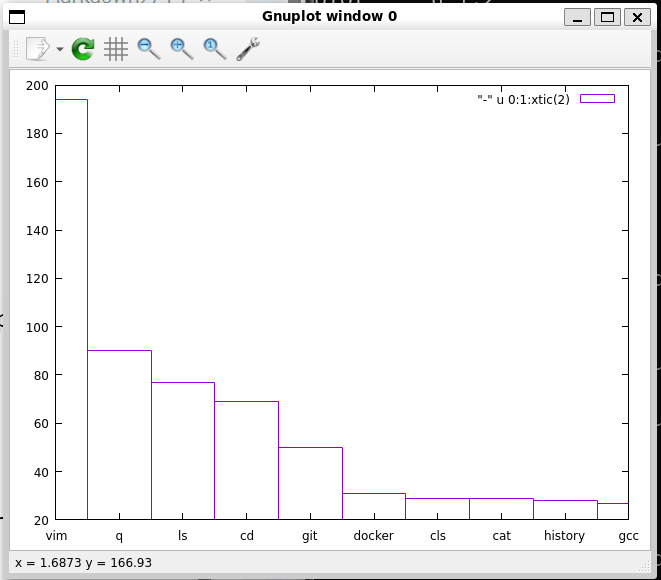Click the y-axis value 40
The height and width of the screenshot is (580, 661).
tap(41, 473)
